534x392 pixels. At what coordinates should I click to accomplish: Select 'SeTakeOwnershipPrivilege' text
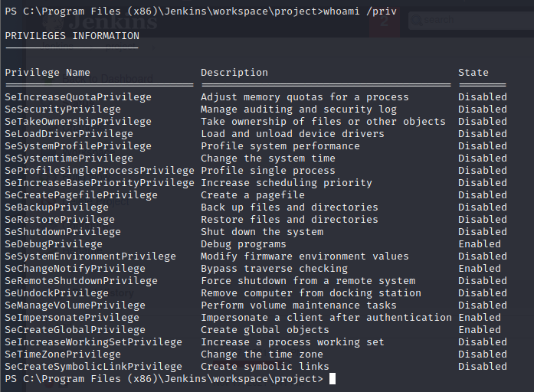point(78,122)
